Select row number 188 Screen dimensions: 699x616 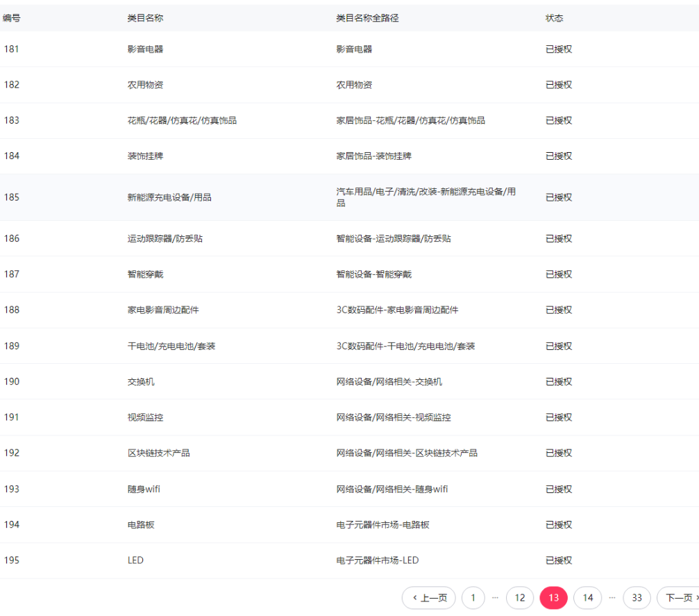pyautogui.click(x=12, y=310)
